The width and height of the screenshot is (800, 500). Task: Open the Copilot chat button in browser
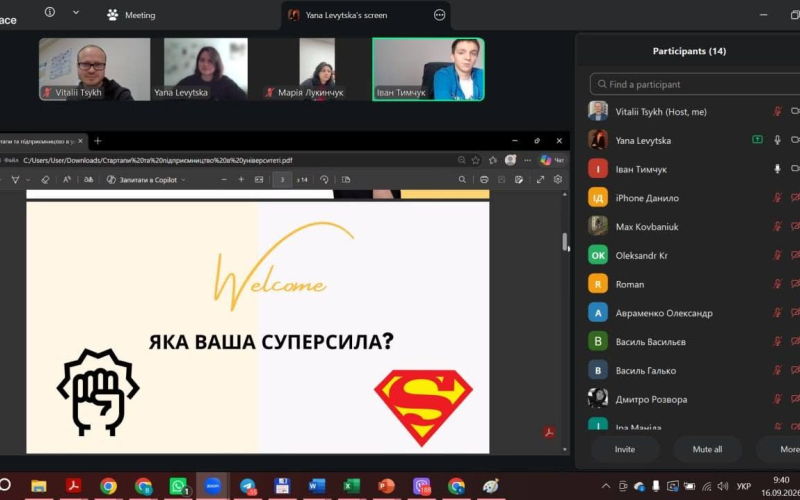[x=553, y=160]
